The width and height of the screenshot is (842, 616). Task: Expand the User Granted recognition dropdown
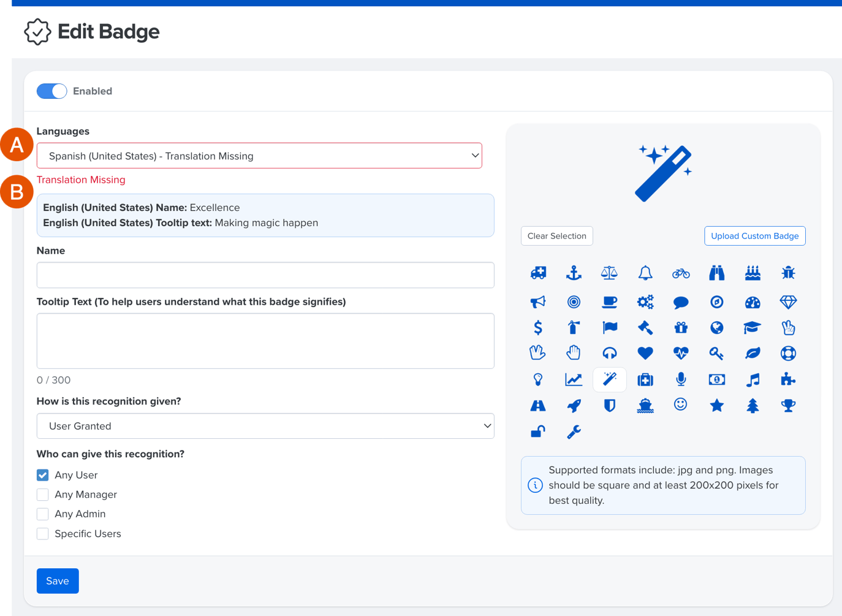(265, 426)
